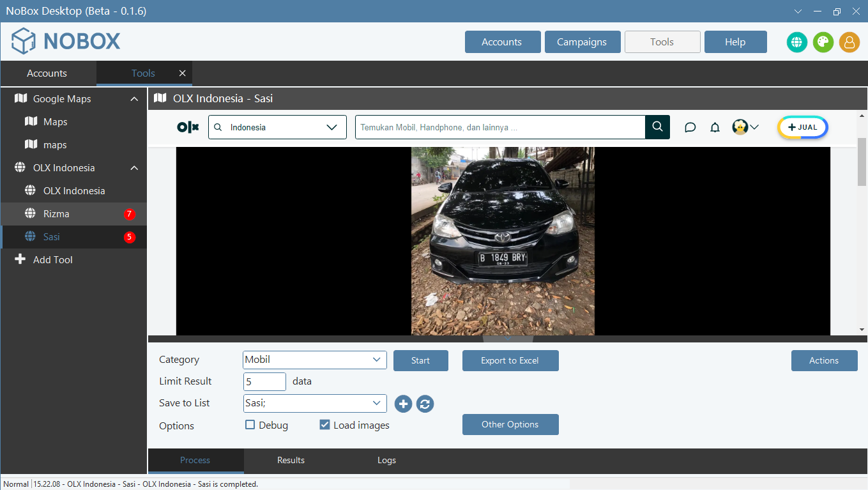Image resolution: width=868 pixels, height=490 pixels.
Task: Click the Start button
Action: pyautogui.click(x=420, y=360)
